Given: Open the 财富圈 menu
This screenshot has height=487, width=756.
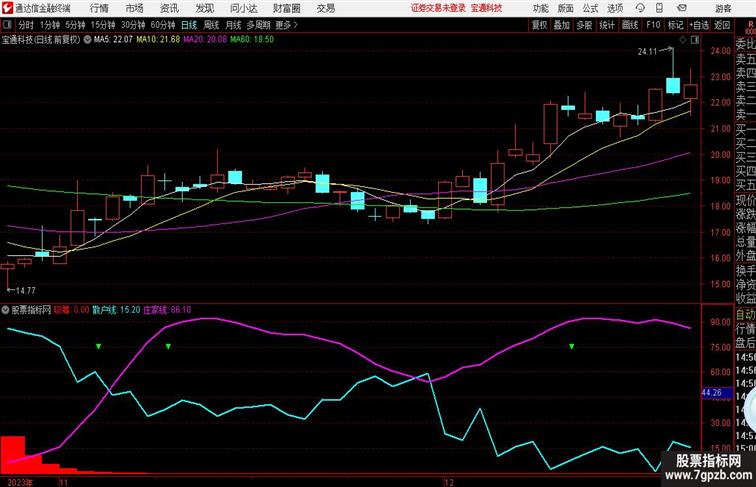Looking at the screenshot, I should [x=287, y=8].
